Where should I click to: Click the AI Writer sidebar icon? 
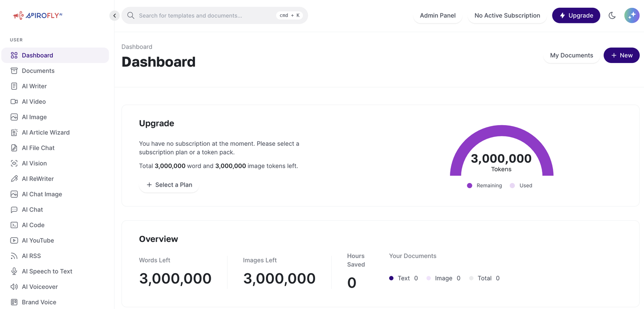pyautogui.click(x=14, y=86)
